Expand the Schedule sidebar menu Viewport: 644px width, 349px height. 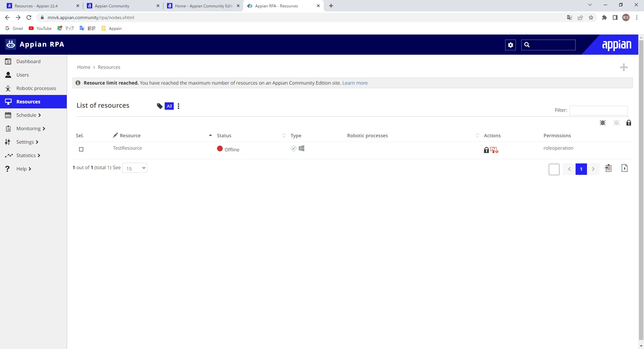[29, 115]
